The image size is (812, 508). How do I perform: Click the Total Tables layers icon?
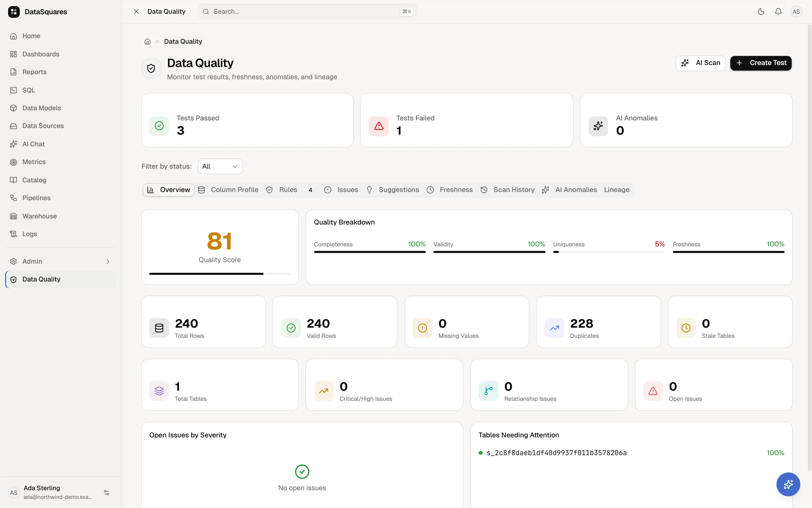point(159,391)
